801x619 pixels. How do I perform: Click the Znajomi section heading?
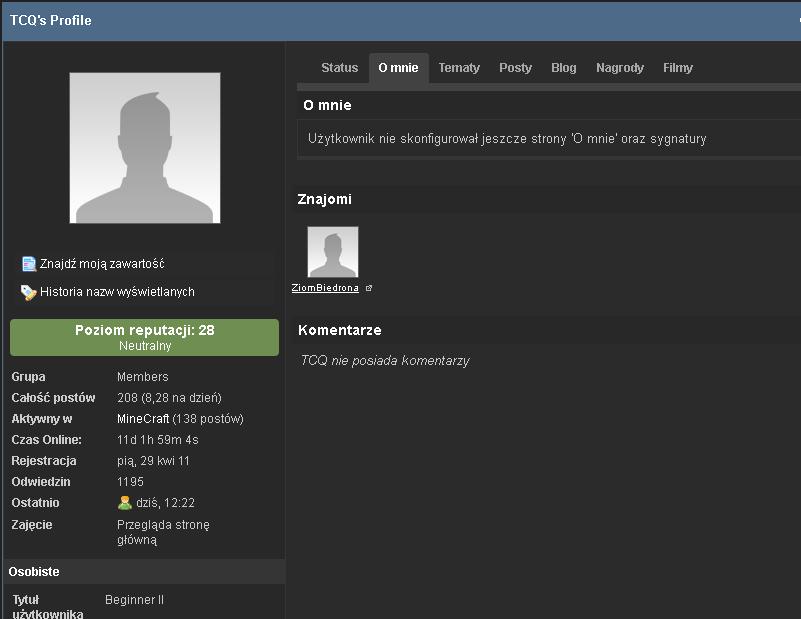324,199
